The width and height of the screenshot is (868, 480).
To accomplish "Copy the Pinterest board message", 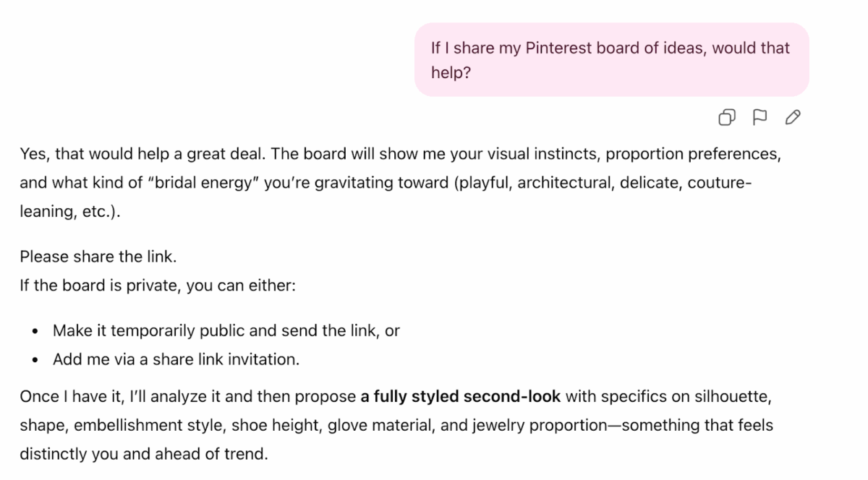I will (x=727, y=117).
